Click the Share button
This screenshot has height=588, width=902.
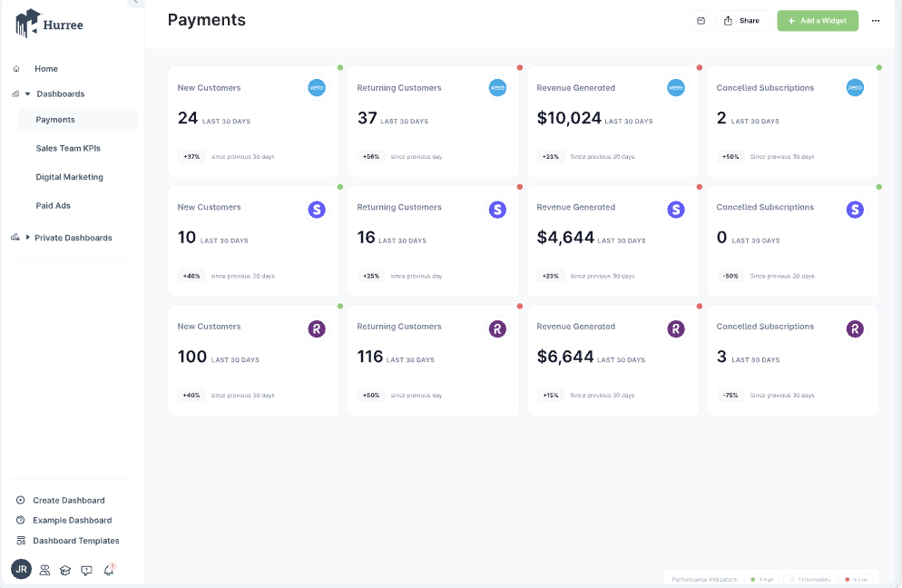[x=742, y=21]
